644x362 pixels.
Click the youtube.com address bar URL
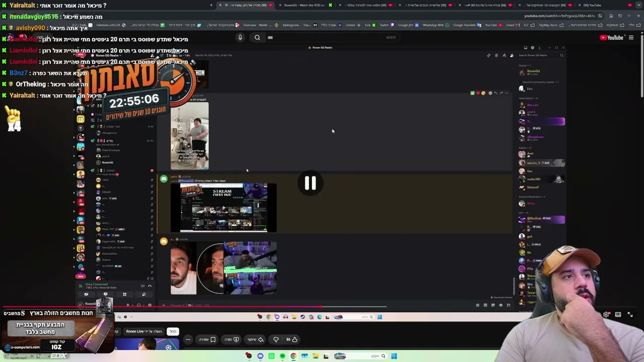[558, 16]
